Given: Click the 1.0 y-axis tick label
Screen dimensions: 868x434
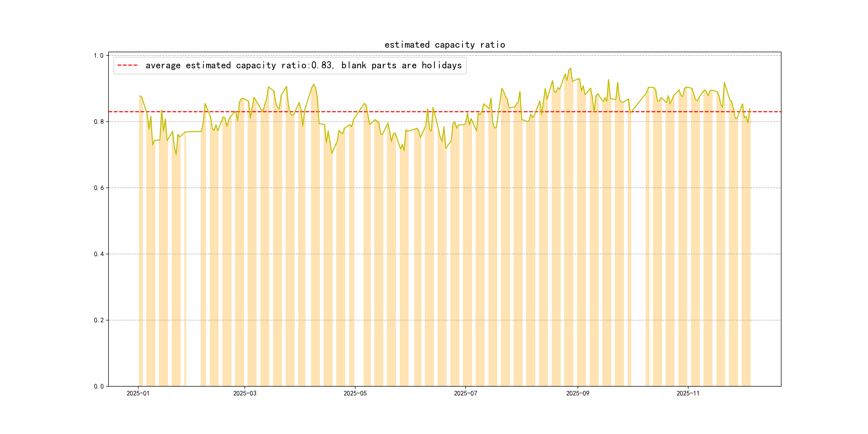Looking at the screenshot, I should [x=98, y=56].
